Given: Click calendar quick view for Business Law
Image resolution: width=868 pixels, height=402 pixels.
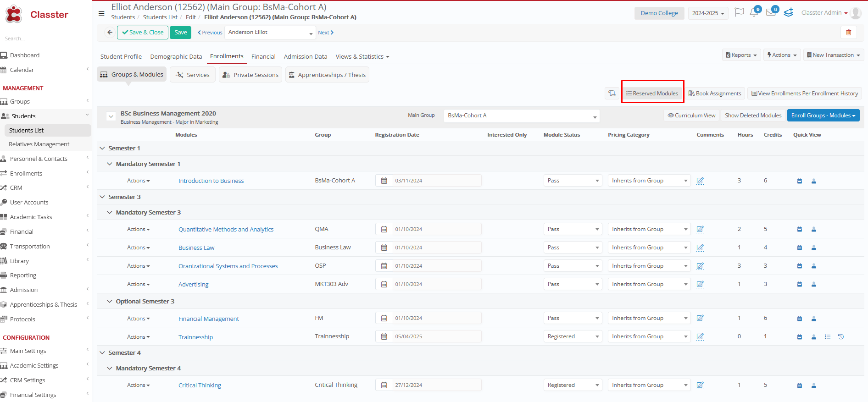Looking at the screenshot, I should coord(799,248).
